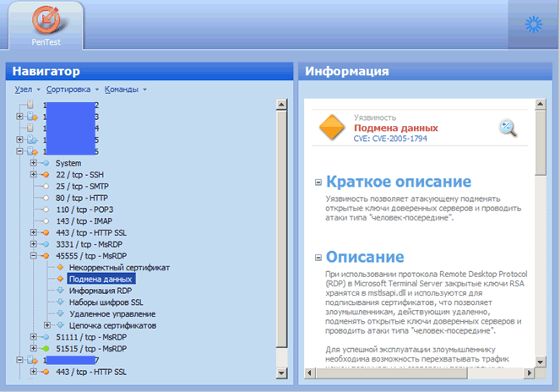Collapse the Краткое описание section

(x=318, y=182)
